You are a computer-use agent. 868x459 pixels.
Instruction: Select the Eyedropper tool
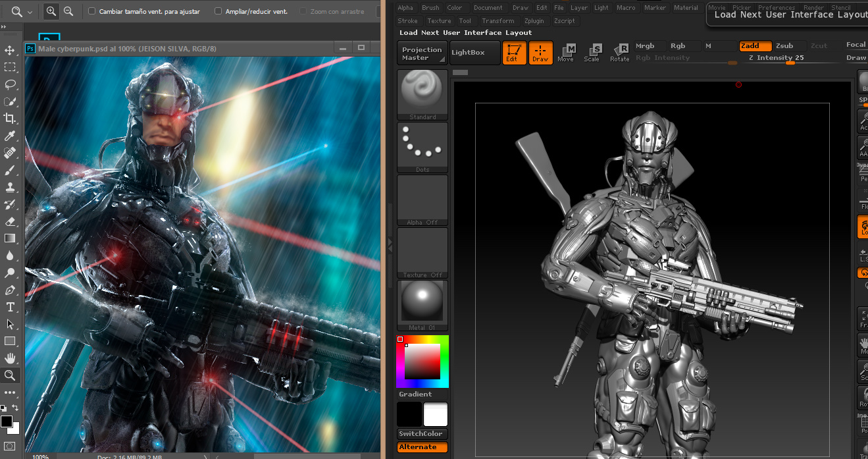point(10,136)
